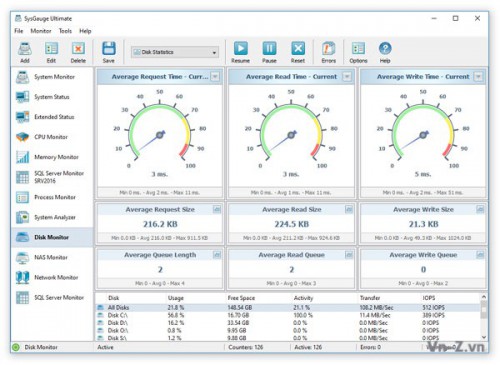Click Average Request Size panel icon
This screenshot has height=365, width=500.
(217, 209)
